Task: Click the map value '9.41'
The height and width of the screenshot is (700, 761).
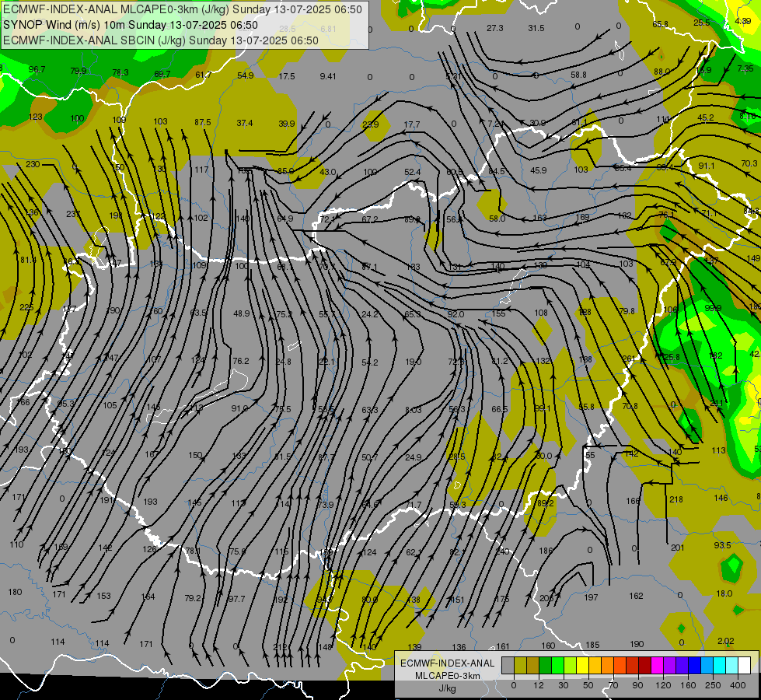Action: point(328,75)
